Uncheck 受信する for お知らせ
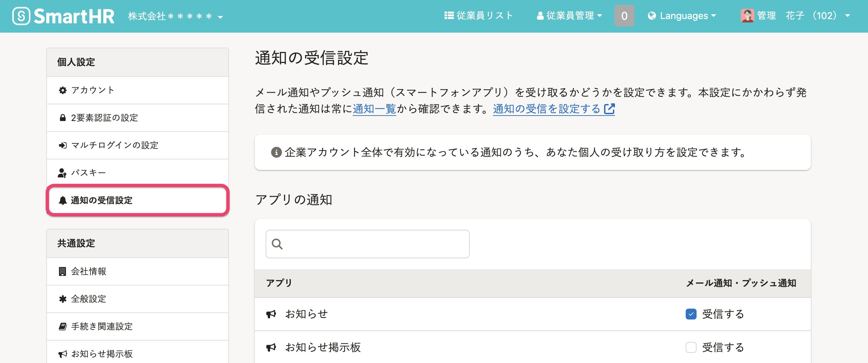Viewport: 868px width, 363px height. click(691, 314)
